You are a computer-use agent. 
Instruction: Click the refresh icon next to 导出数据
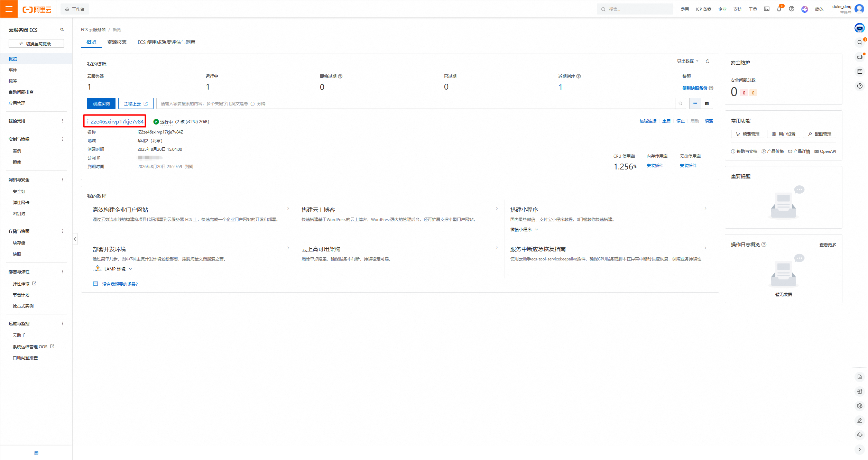[708, 61]
